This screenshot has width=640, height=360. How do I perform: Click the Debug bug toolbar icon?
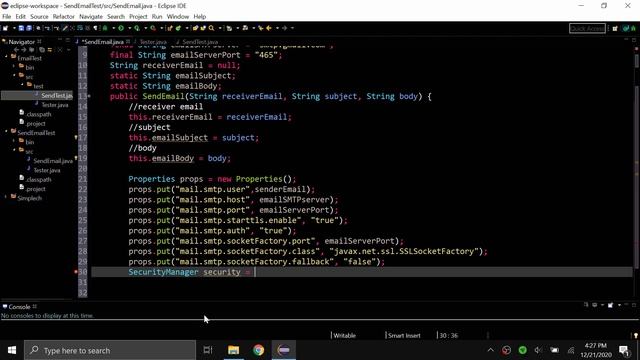105,28
